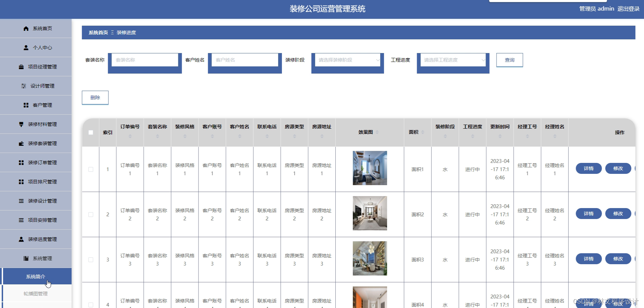The width and height of the screenshot is (644, 308).
Task: Sort by 效果图 column arrows
Action: tap(377, 132)
